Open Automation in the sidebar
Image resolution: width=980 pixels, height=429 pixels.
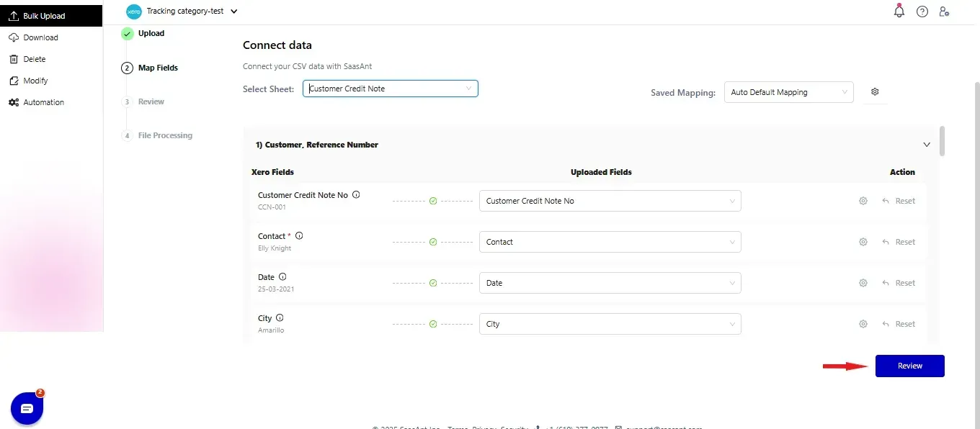43,102
